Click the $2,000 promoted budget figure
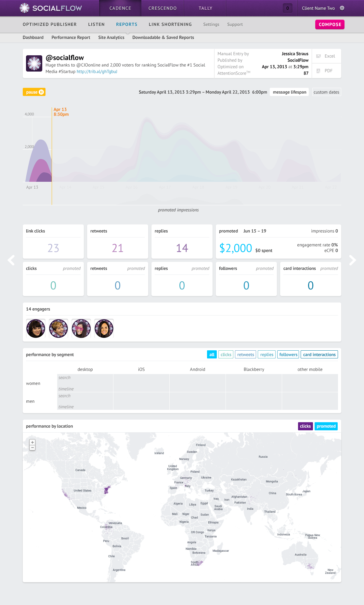This screenshot has width=364, height=605. [x=236, y=248]
